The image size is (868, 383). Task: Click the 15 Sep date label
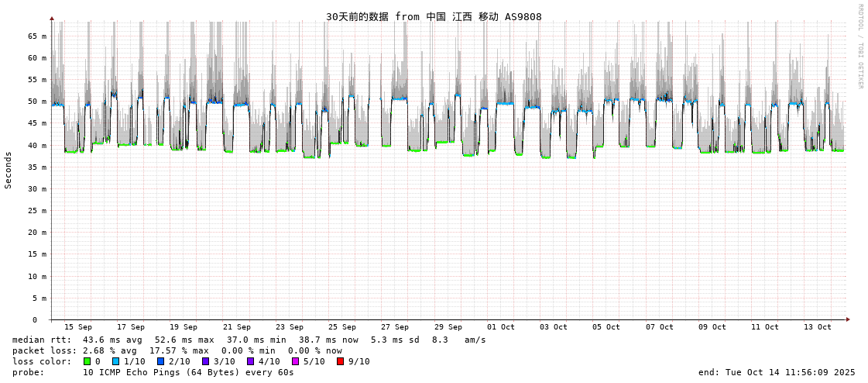pyautogui.click(x=77, y=327)
